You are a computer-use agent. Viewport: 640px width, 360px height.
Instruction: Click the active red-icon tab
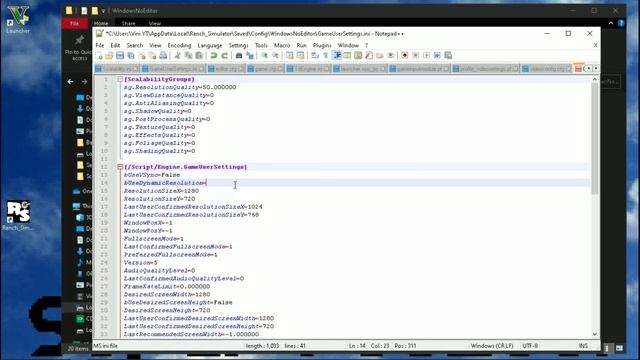[579, 69]
